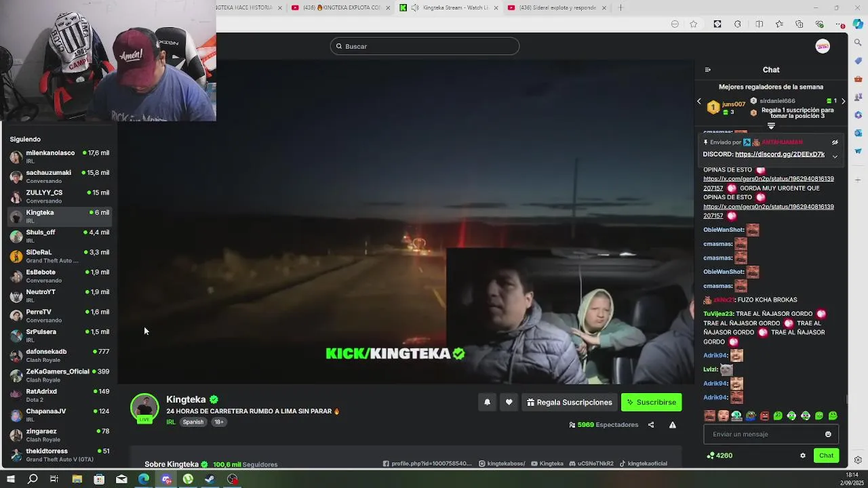Open dafonsekadb channel in sidebar
Screen dimensions: 868x488
pos(60,355)
